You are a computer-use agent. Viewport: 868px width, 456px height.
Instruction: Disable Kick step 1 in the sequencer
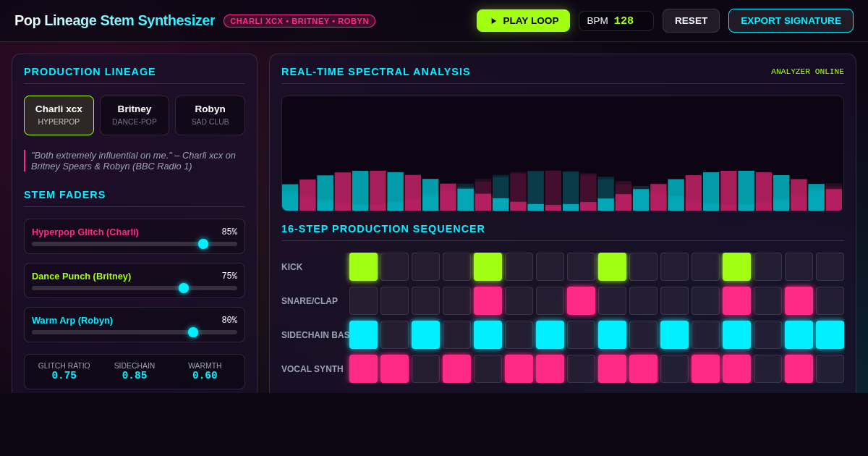click(363, 266)
